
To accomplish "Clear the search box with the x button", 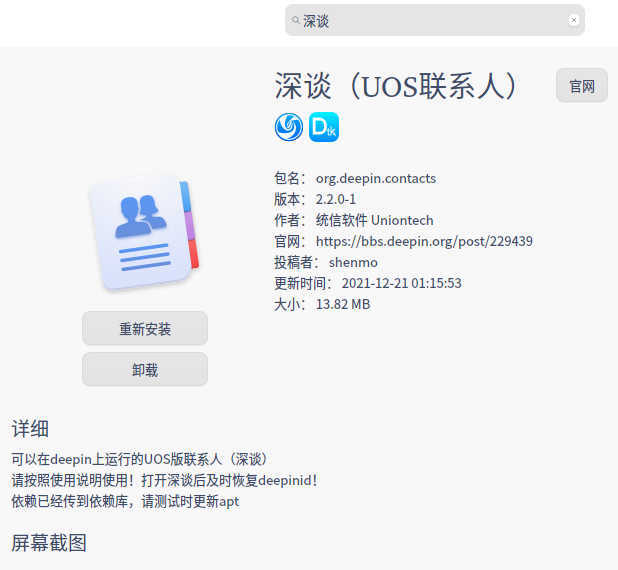I will tap(574, 20).
